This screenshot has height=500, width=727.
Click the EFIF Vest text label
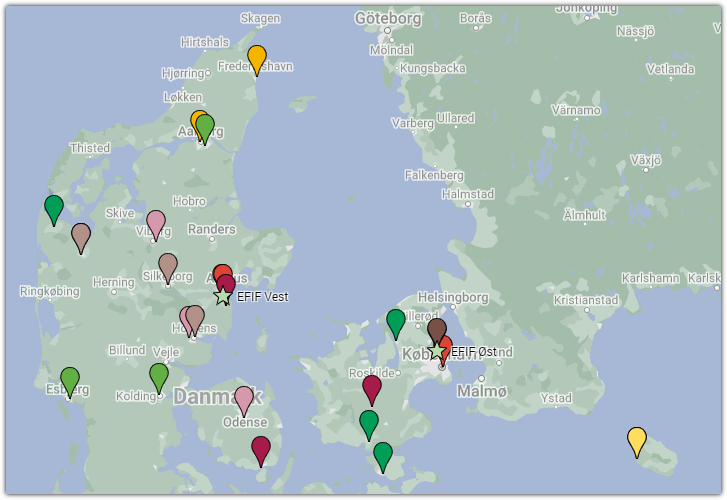pos(263,297)
